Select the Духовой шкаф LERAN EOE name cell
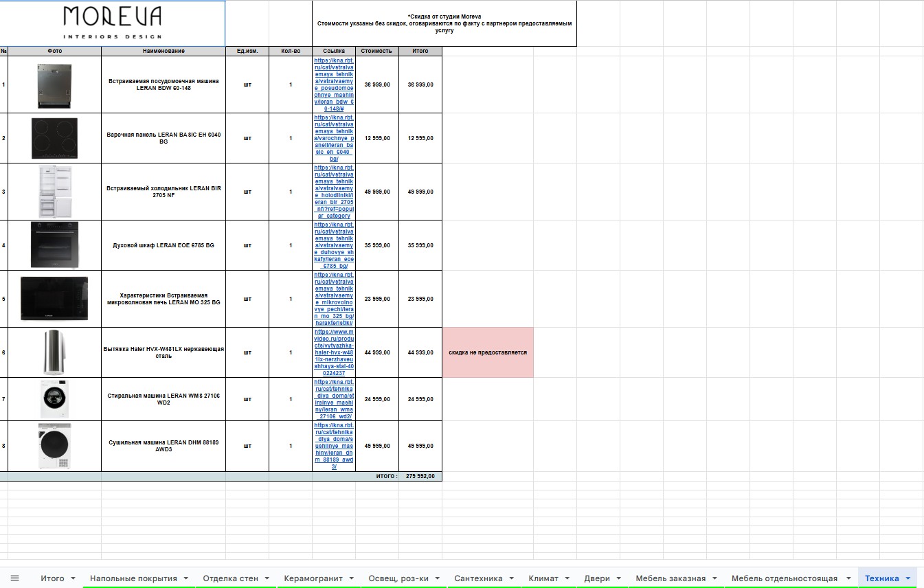The image size is (924, 588). 164,245
